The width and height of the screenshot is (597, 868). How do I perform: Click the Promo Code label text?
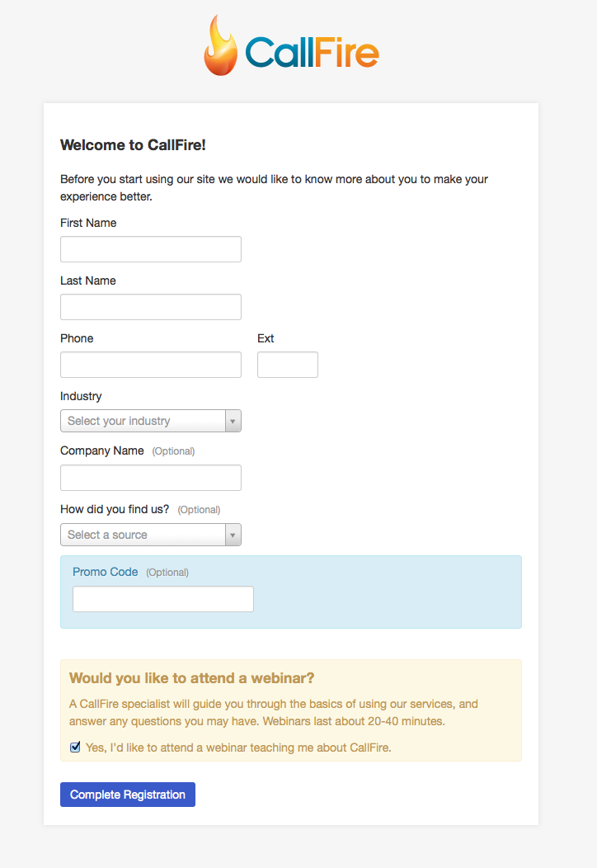click(x=105, y=571)
